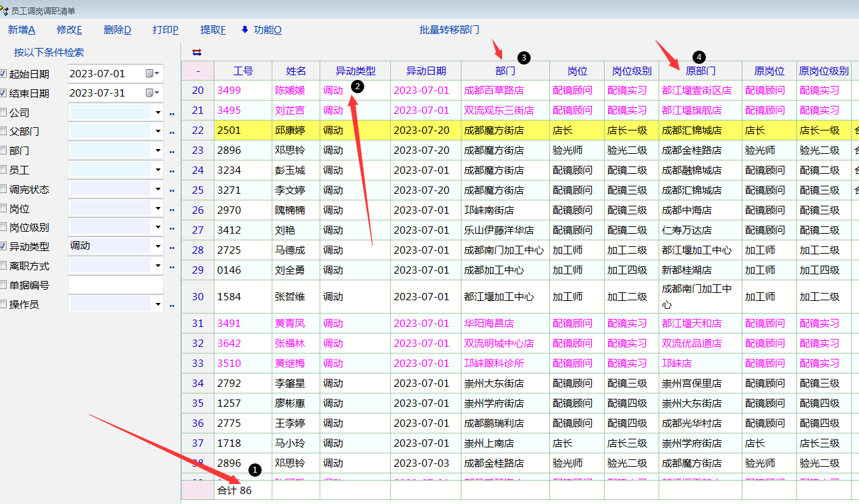Viewport: 859px width, 504px height.
Task: Click 按以下条件检索 to run the search
Action: (x=49, y=53)
